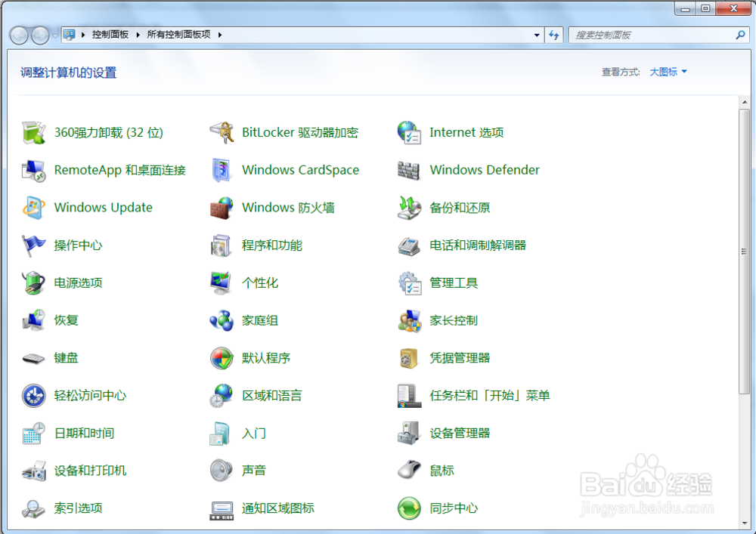Image resolution: width=756 pixels, height=534 pixels.
Task: Open the 360强力卸载 icon
Action: pos(34,132)
